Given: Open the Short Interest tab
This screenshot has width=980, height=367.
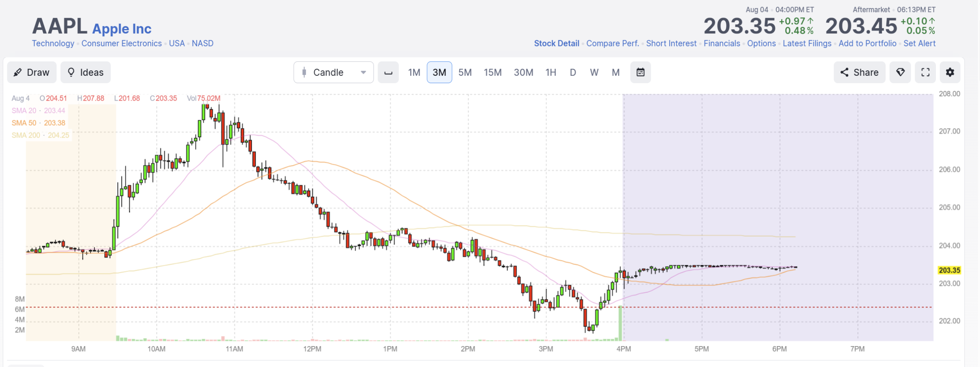Looking at the screenshot, I should pyautogui.click(x=671, y=43).
